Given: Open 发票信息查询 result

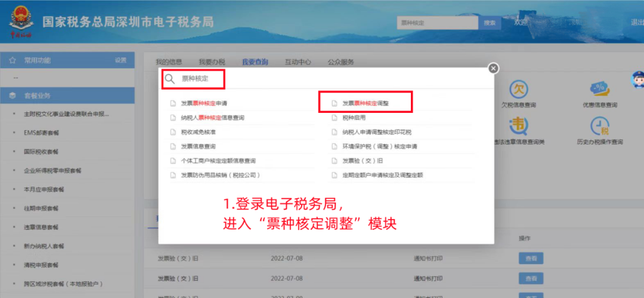Looking at the screenshot, I should [x=199, y=146].
